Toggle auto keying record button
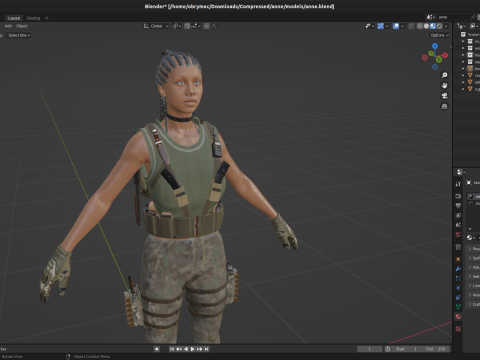Screen dimensions: 480x360 (157, 349)
